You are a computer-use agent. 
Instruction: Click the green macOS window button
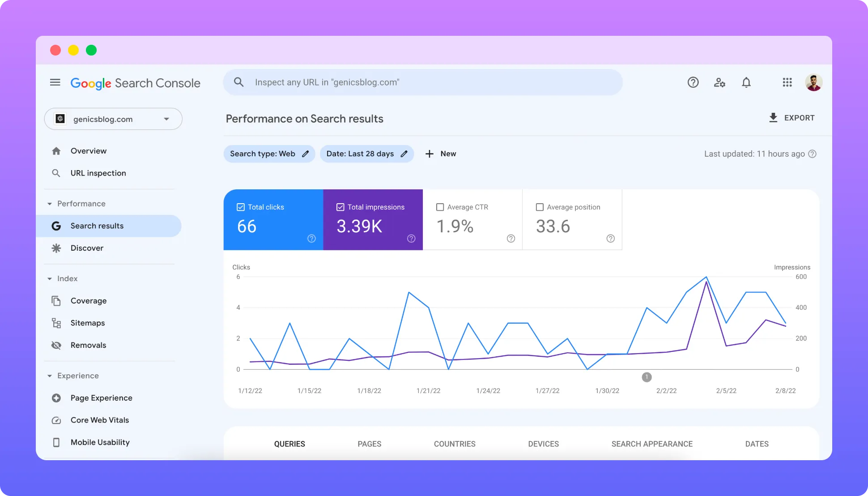tap(91, 50)
